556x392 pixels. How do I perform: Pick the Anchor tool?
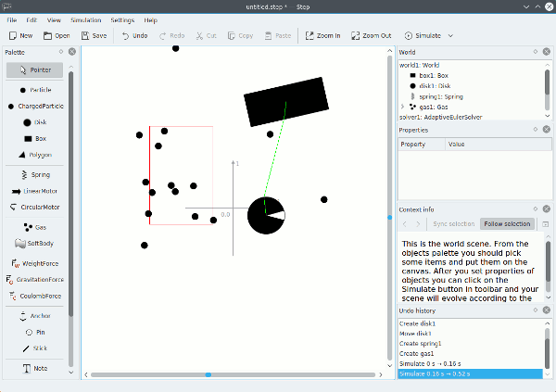pos(34,316)
